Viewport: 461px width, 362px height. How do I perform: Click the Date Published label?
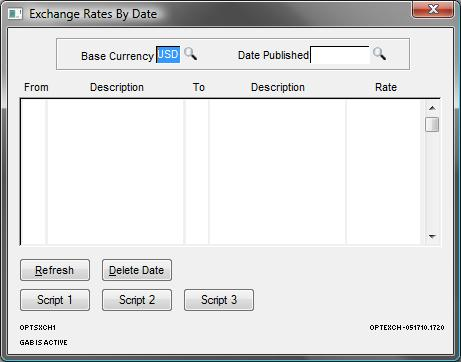point(273,55)
